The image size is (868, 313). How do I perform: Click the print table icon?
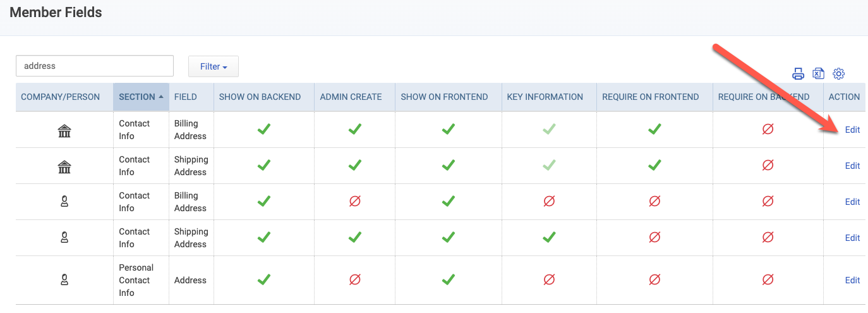tap(799, 74)
